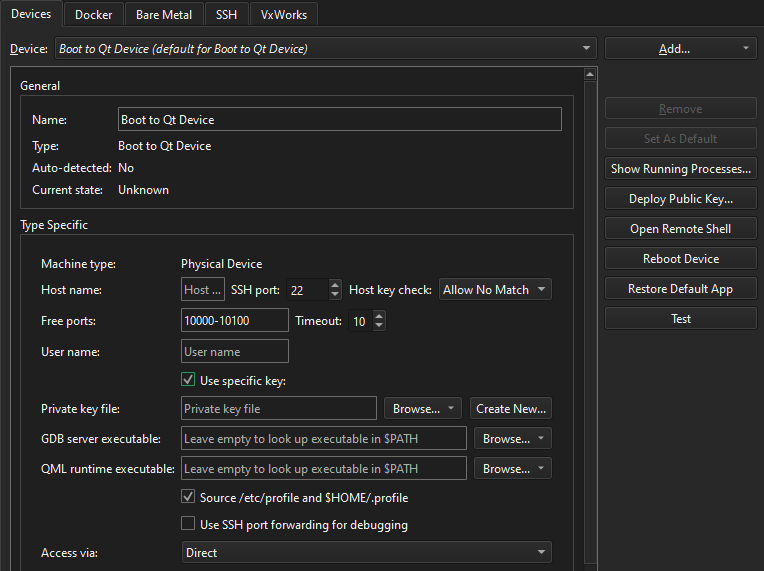The image size is (764, 571).
Task: Enable SSH port forwarding for debugging
Action: [188, 524]
